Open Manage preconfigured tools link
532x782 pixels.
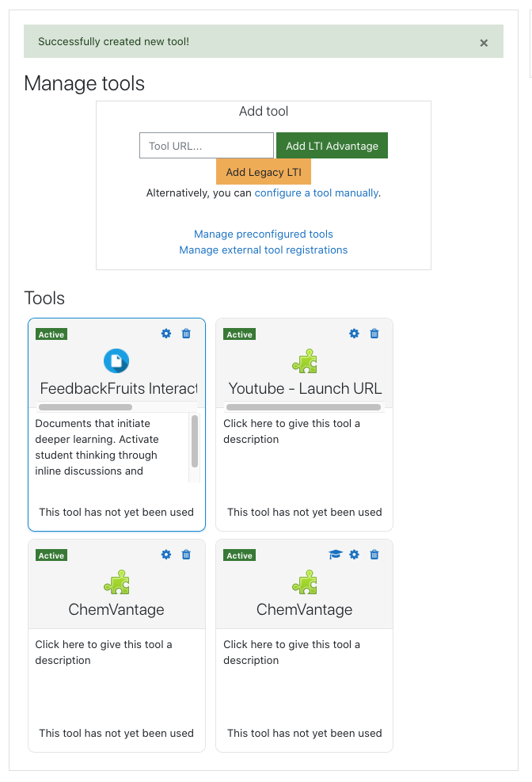click(264, 234)
